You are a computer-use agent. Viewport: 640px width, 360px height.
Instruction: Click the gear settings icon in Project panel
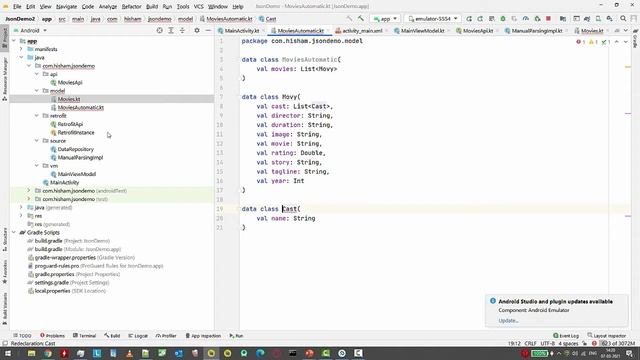coord(197,30)
